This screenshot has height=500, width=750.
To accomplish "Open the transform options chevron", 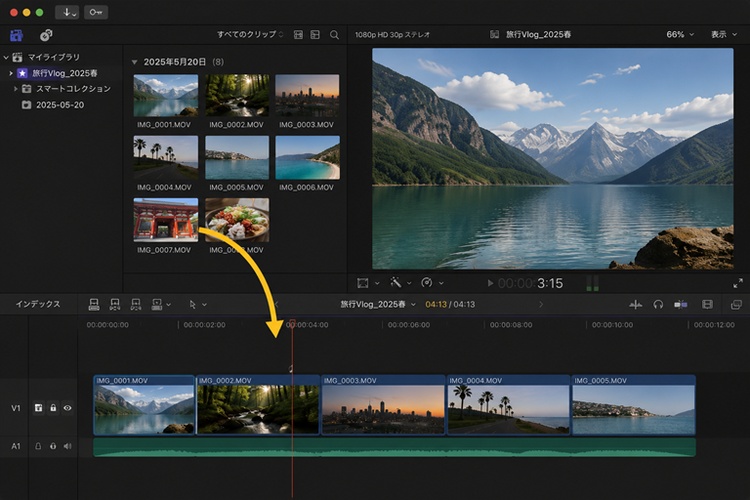I will [377, 283].
